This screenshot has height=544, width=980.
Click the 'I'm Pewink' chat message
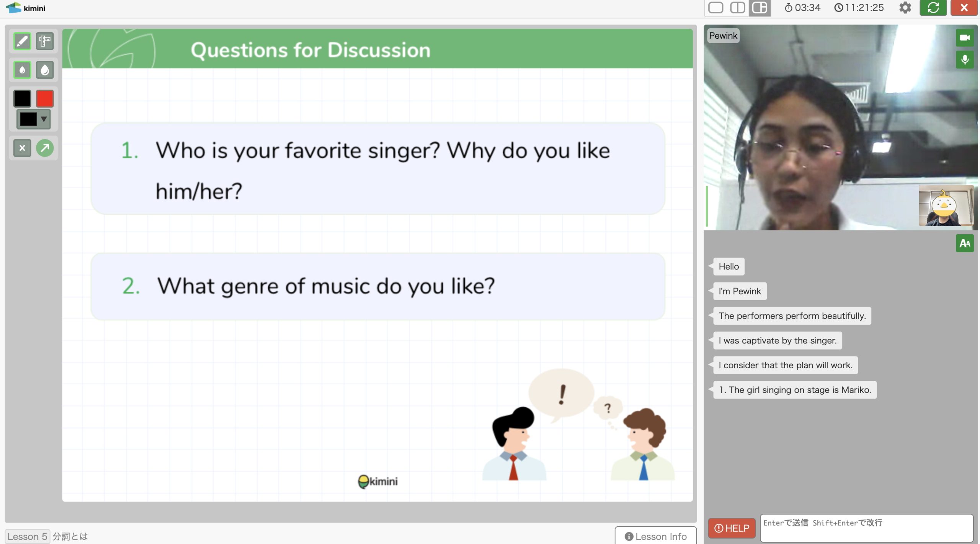point(740,291)
